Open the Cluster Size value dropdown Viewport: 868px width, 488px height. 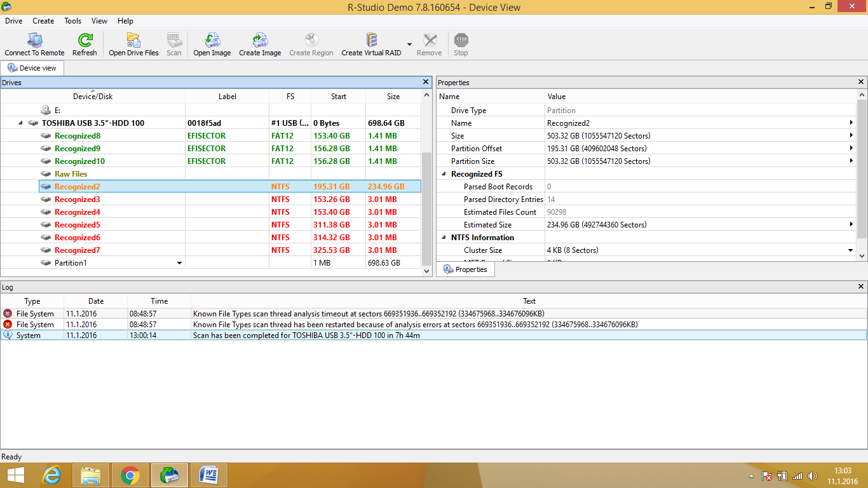click(851, 250)
